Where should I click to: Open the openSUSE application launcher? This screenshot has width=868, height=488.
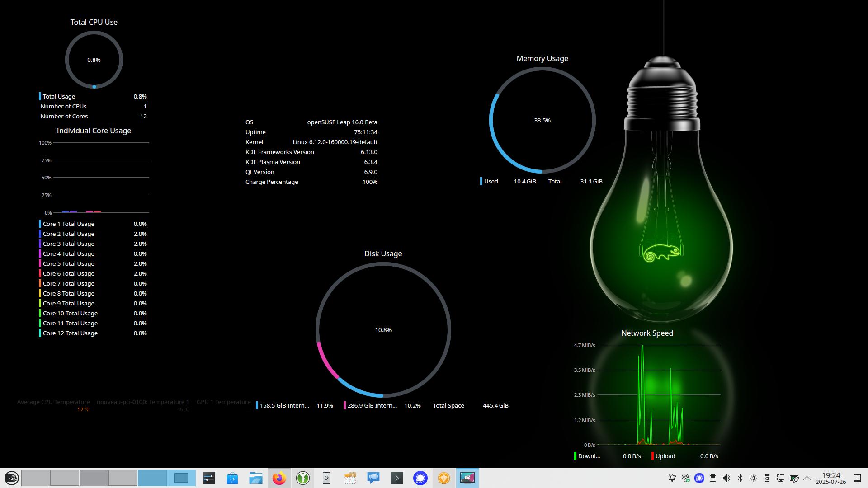pyautogui.click(x=11, y=478)
